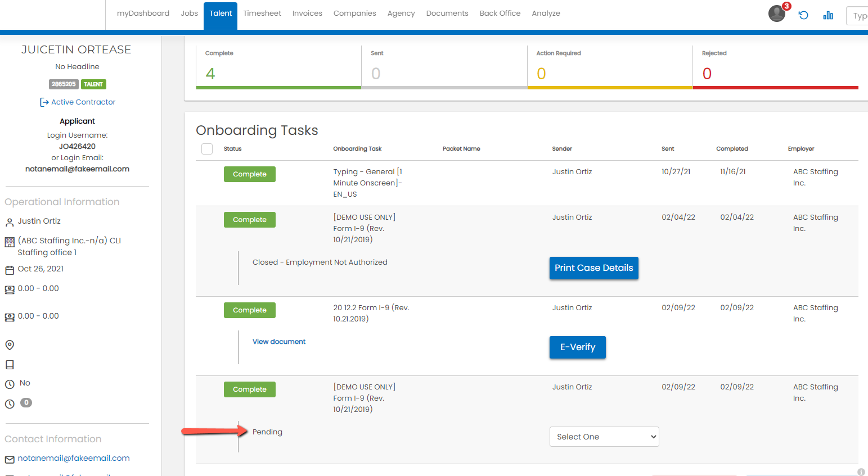
Task: Click the office building icon in sidebar
Action: click(10, 242)
